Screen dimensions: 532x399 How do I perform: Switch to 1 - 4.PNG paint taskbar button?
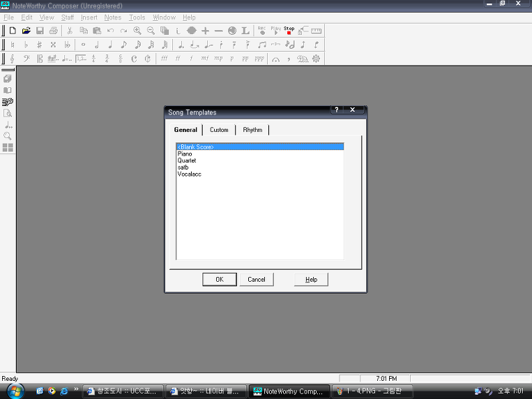(x=372, y=391)
